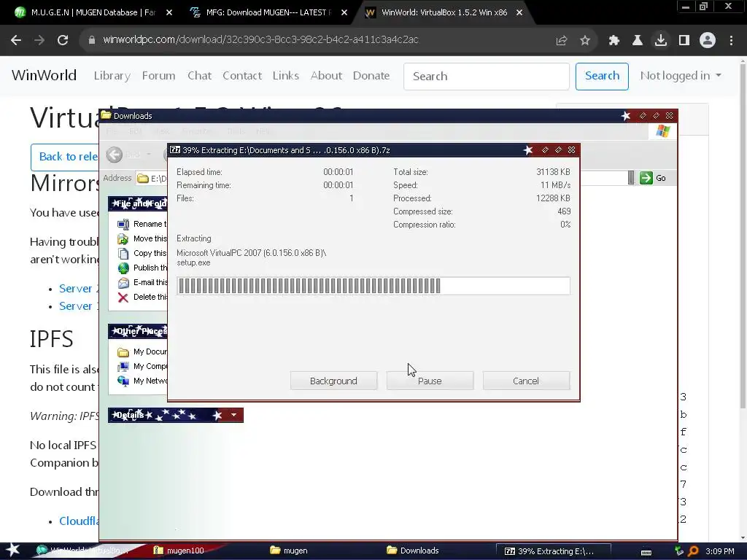
Task: Click the extraction progress bar
Action: [x=373, y=286]
